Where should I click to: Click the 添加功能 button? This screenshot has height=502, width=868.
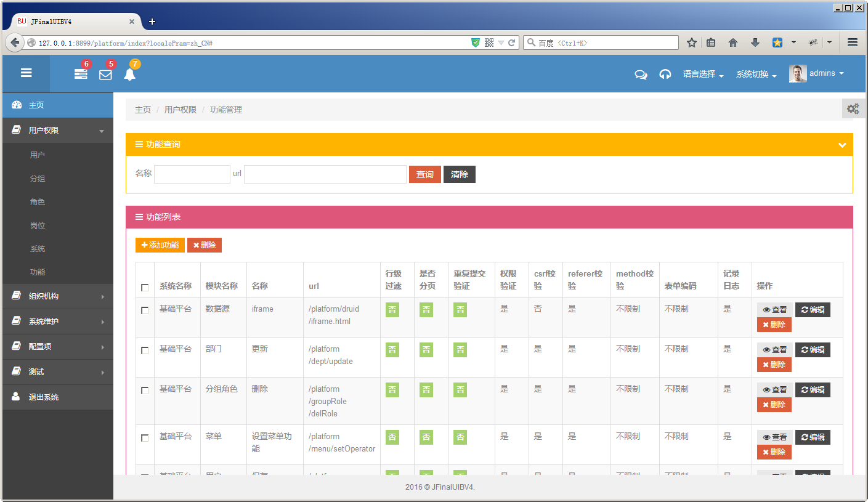pos(160,245)
